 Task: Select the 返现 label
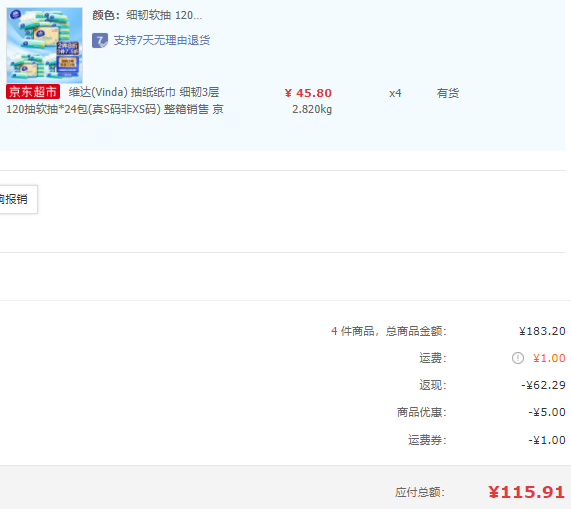[433, 385]
